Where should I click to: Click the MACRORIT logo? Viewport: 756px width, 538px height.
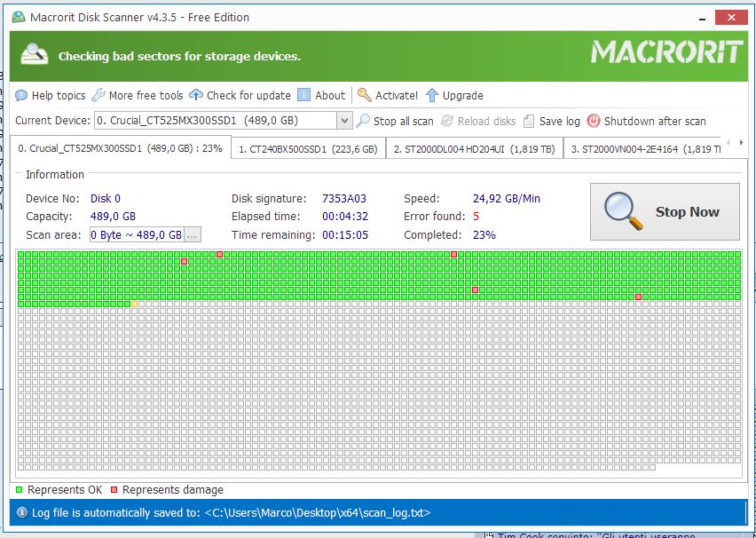pos(667,52)
